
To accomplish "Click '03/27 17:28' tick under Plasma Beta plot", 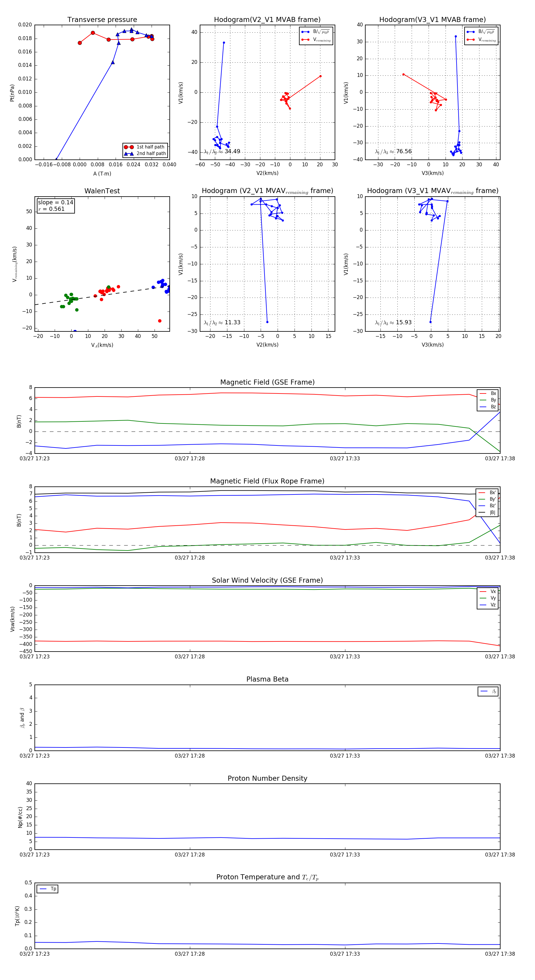I will coord(190,756).
